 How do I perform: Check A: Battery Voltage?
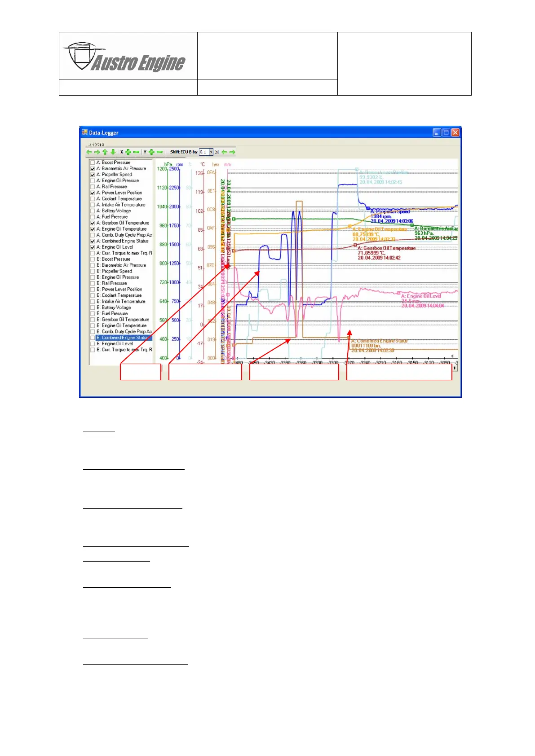point(93,211)
